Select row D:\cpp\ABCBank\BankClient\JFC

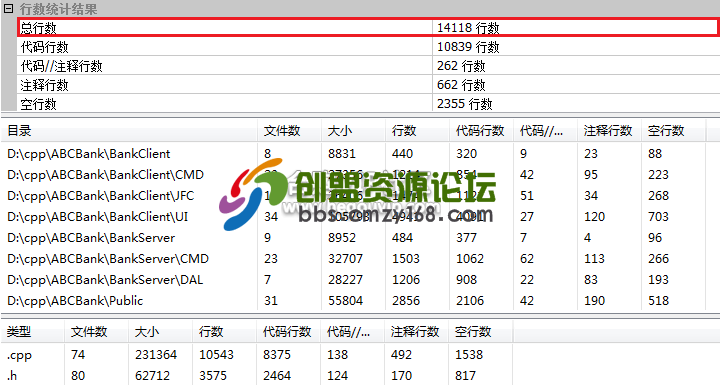tap(353, 196)
